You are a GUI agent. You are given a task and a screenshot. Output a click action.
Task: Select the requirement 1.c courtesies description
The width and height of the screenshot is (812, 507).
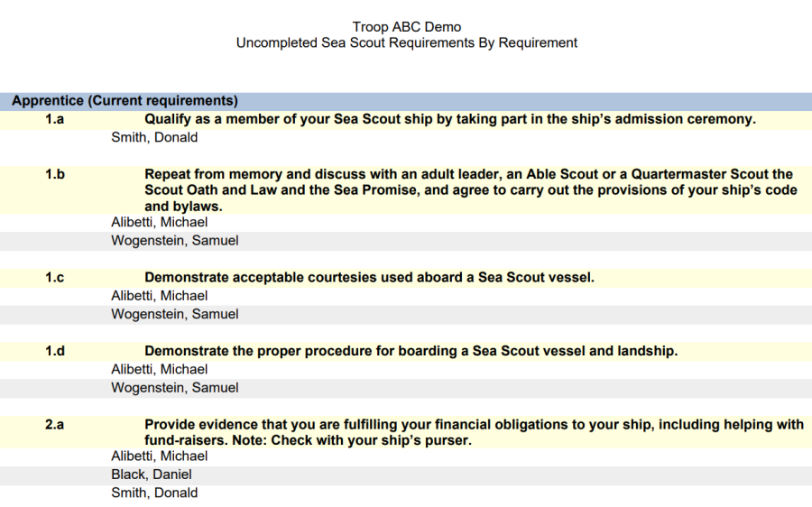(x=369, y=278)
